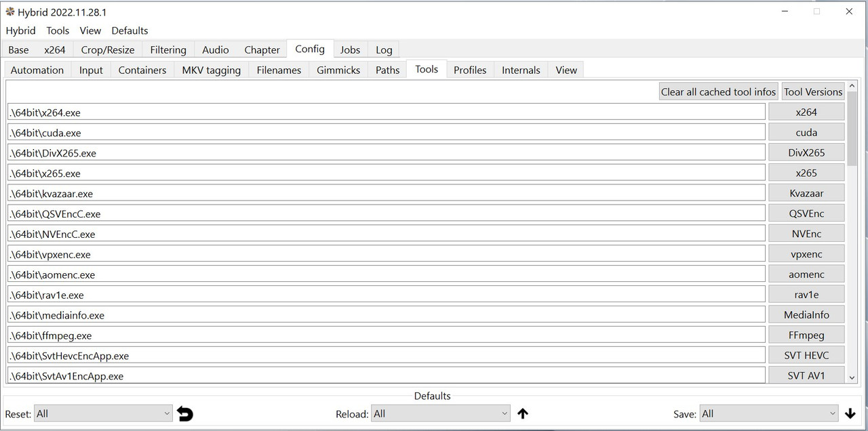Open the Save dropdown
Screen dimensions: 868x431
tap(770, 413)
